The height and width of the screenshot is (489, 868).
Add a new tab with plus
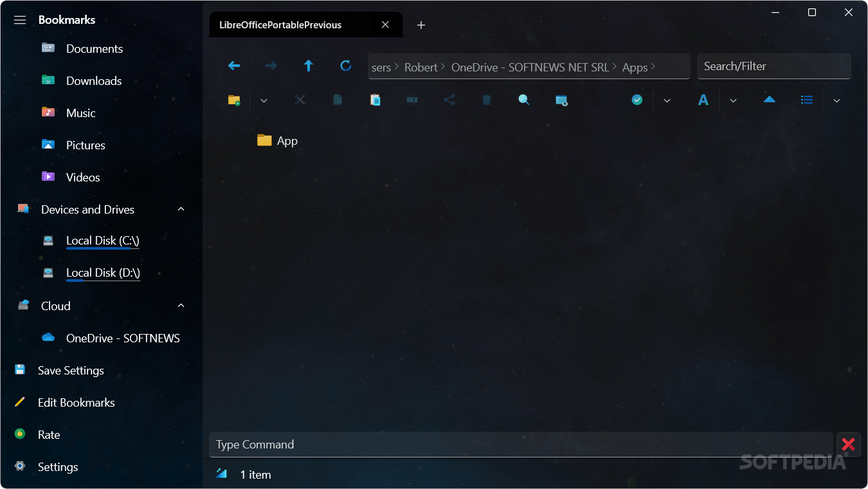click(421, 25)
